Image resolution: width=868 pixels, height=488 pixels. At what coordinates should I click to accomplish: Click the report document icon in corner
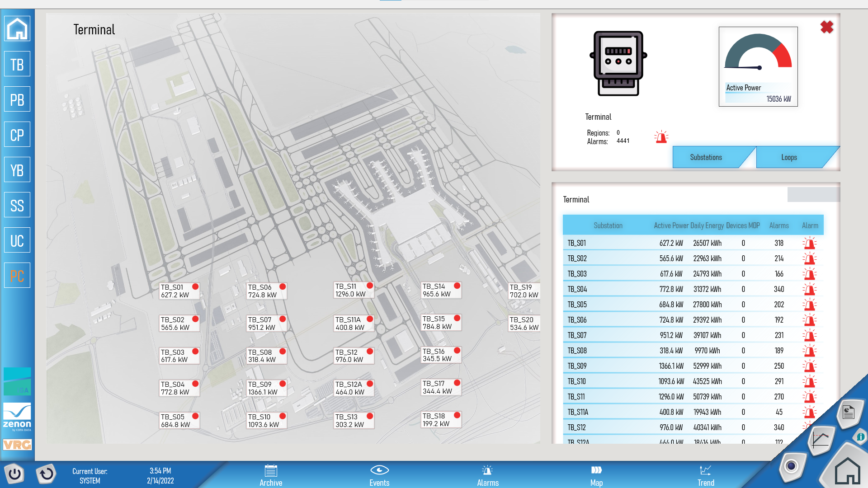click(849, 412)
